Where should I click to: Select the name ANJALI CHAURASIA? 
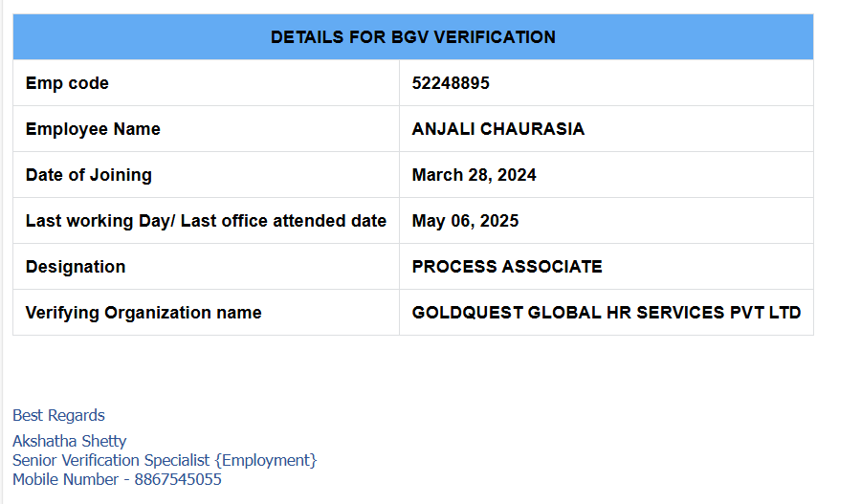point(497,129)
